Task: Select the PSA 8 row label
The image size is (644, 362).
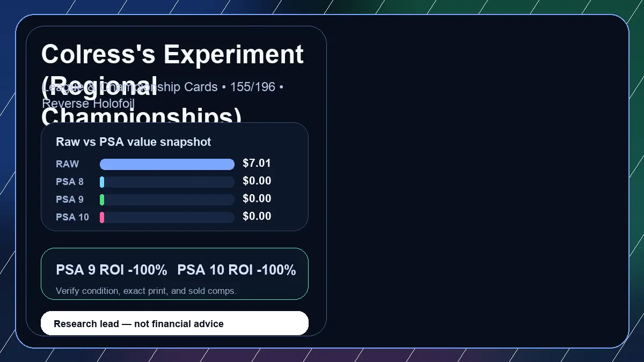Action: point(70,182)
